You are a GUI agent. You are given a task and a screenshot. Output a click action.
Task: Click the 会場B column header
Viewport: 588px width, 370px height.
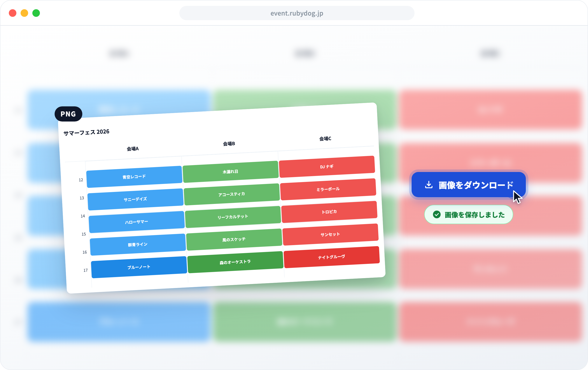229,144
